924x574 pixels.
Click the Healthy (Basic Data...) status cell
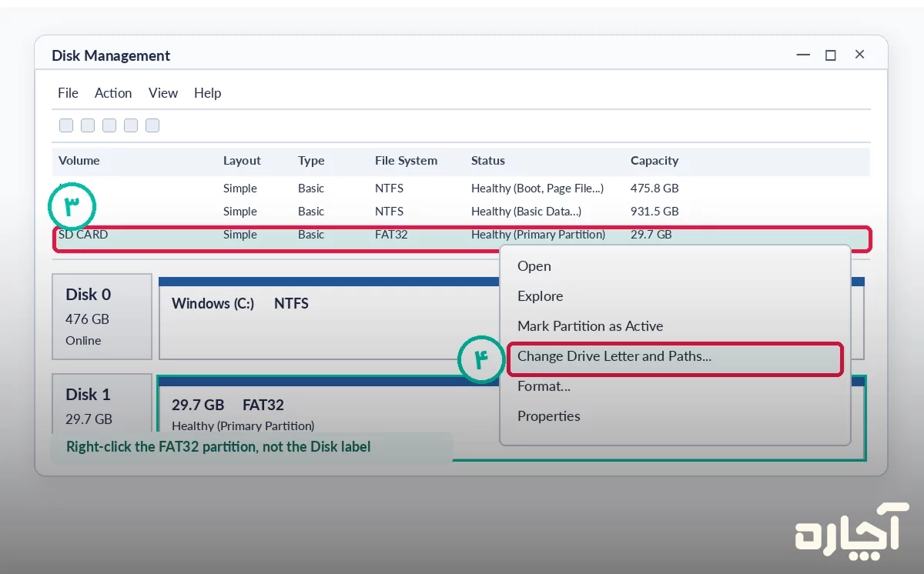click(x=526, y=212)
